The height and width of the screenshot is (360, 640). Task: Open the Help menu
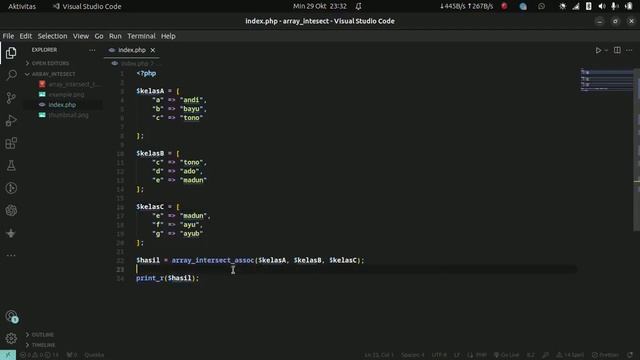(168, 36)
